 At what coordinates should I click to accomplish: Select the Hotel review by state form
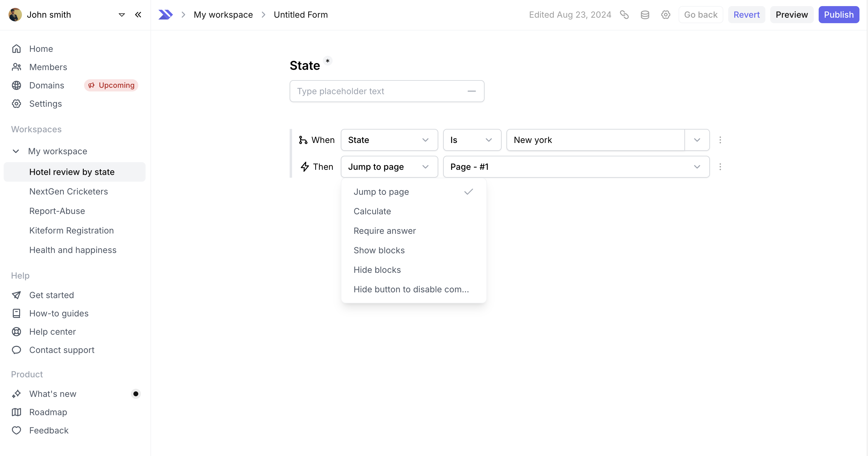point(75,172)
